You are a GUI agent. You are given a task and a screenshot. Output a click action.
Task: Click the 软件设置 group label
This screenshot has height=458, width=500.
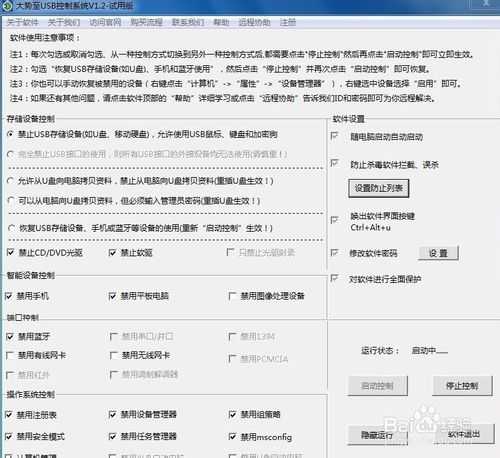348,119
